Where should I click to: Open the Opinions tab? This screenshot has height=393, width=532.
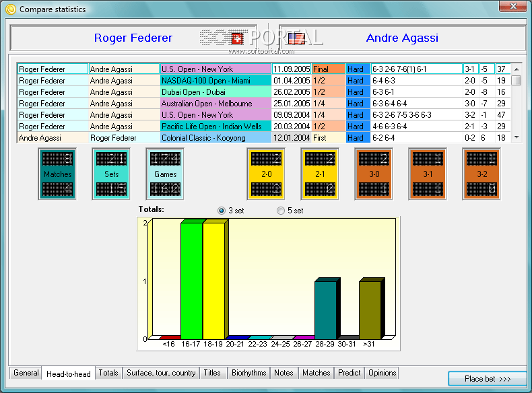click(x=382, y=373)
